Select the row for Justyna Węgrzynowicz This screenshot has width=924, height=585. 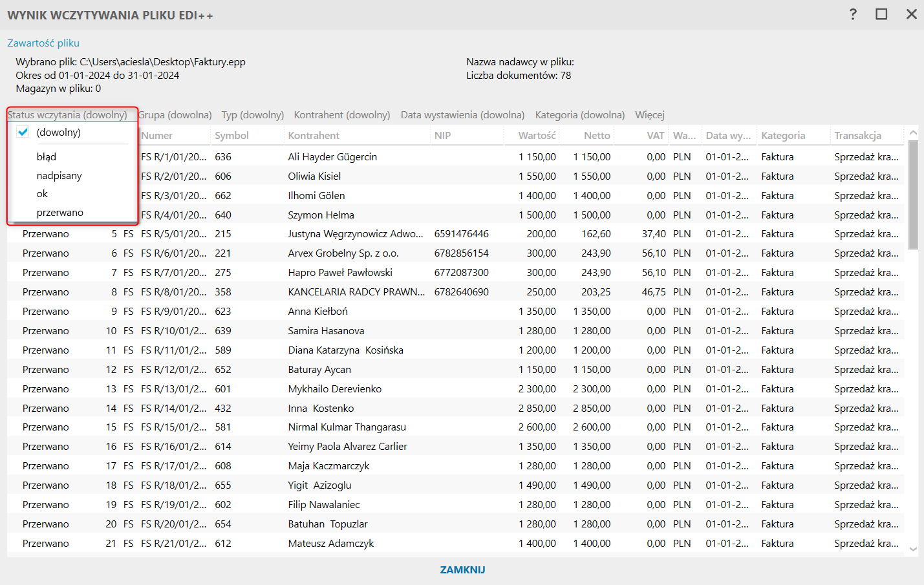click(x=356, y=234)
